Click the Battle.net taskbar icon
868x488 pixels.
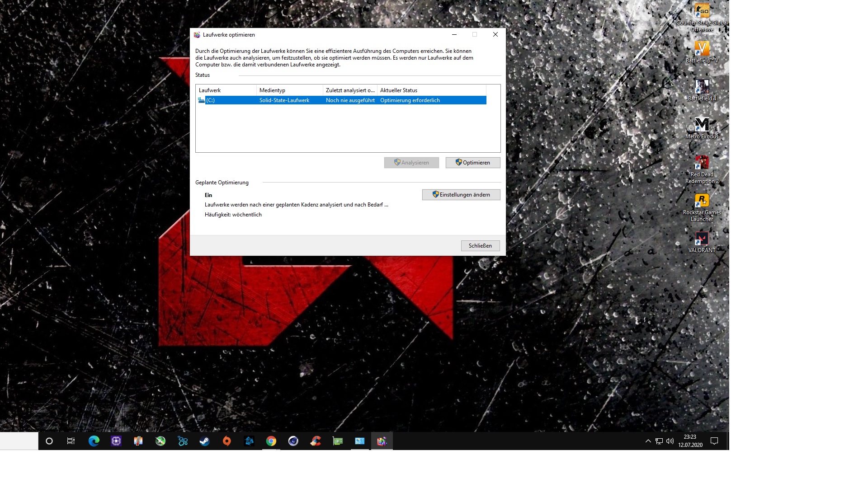coord(249,441)
